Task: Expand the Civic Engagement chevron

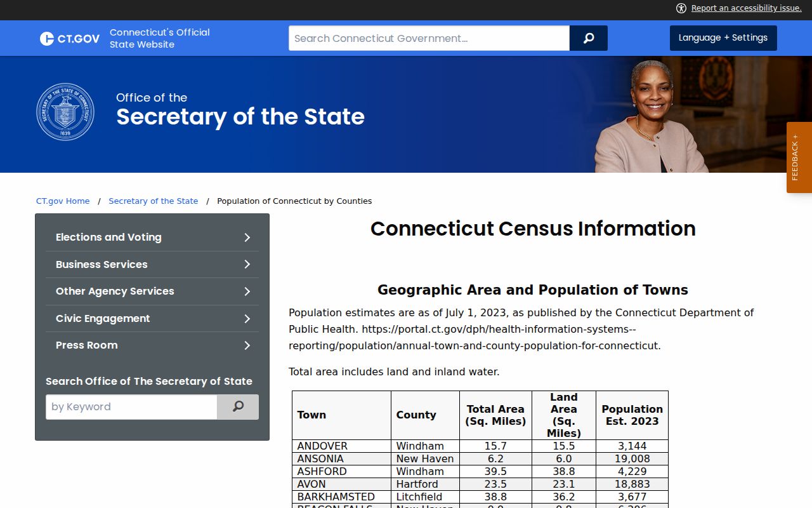Action: coord(247,319)
